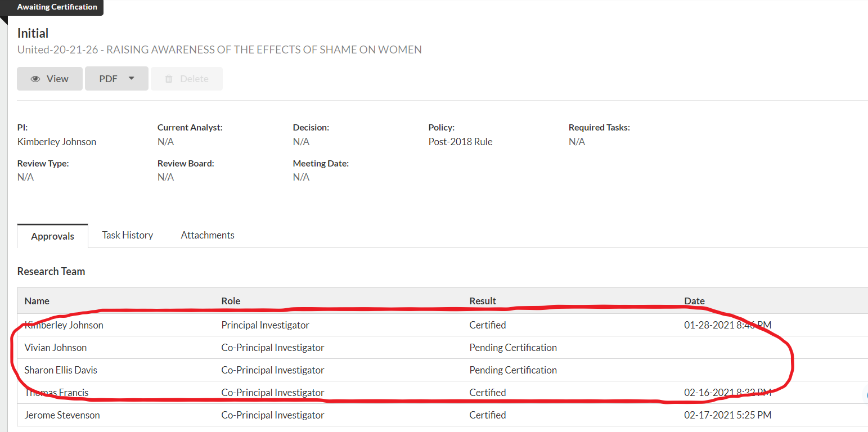Select the Vivian Johnson row
The height and width of the screenshot is (432, 868).
pos(56,348)
